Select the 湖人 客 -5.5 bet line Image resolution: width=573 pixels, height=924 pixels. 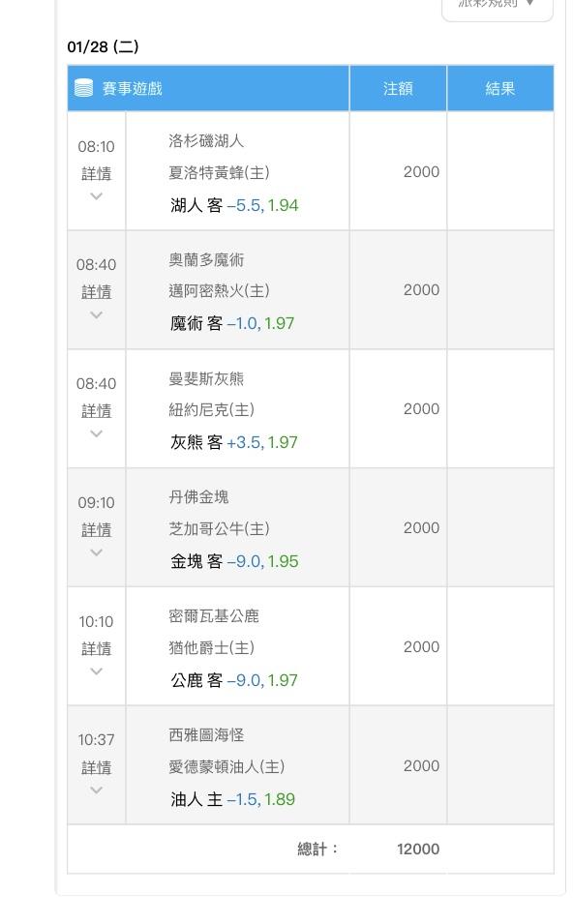coord(234,206)
